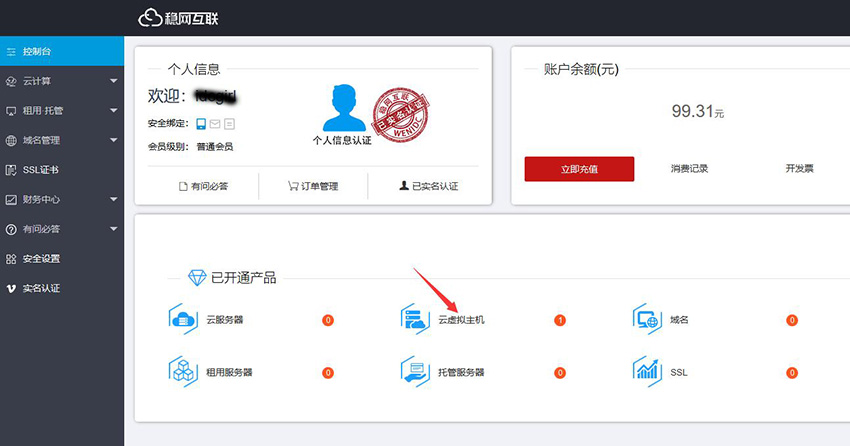This screenshot has width=850, height=446.
Task: Click the blue user avatar icon
Action: tap(344, 108)
